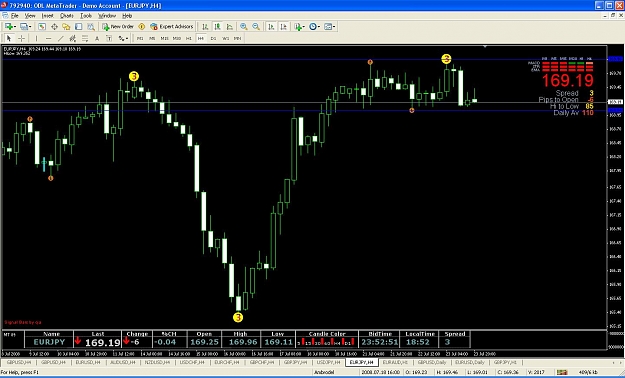Open the Help menu

pos(127,16)
